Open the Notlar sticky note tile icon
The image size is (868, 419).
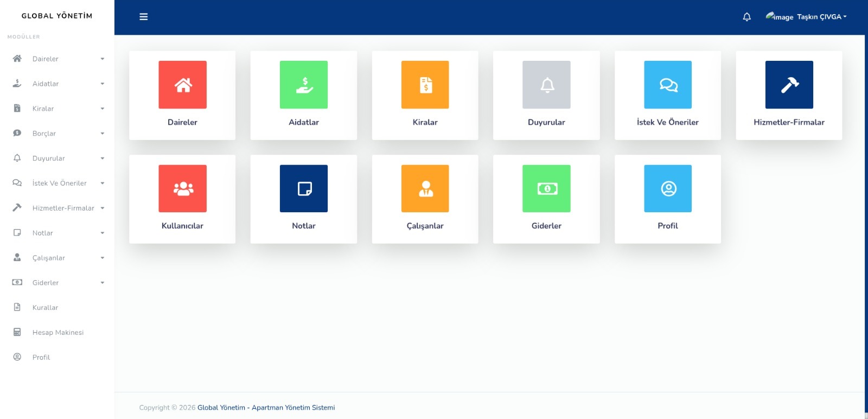point(304,188)
